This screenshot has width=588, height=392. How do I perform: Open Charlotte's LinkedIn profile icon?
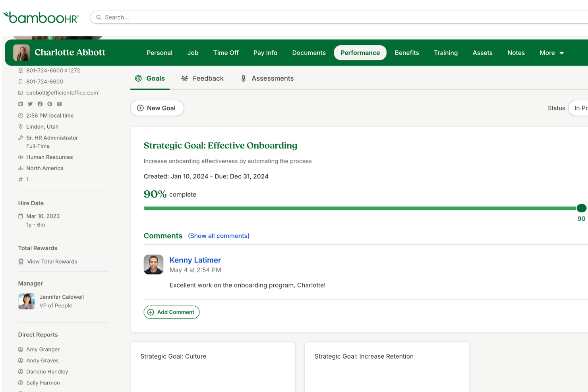point(20,104)
